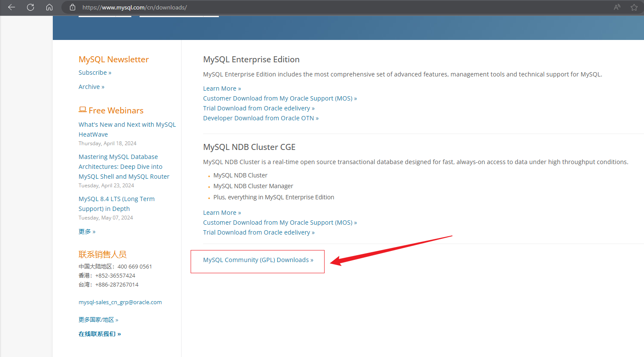Image resolution: width=644 pixels, height=357 pixels.
Task: Click the 中国大陆地区 400 669 0561 phone number
Action: [x=115, y=266]
